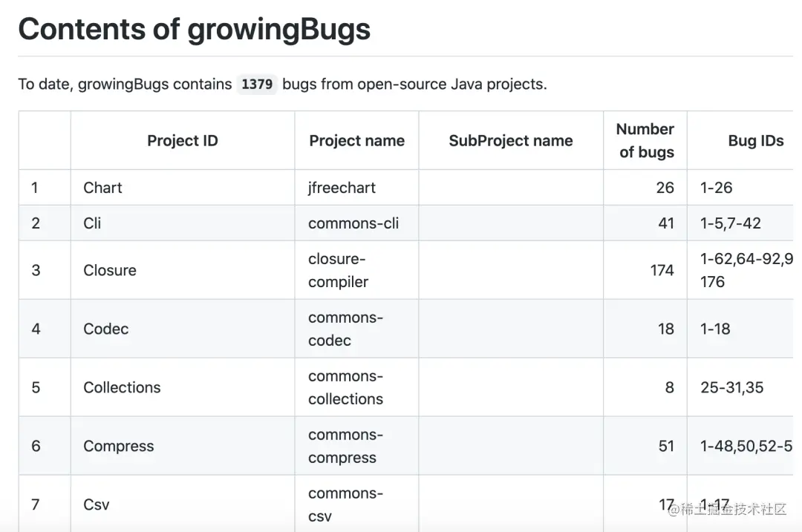This screenshot has width=802, height=532.
Task: Select the Closure project ID cell
Action: [183, 270]
